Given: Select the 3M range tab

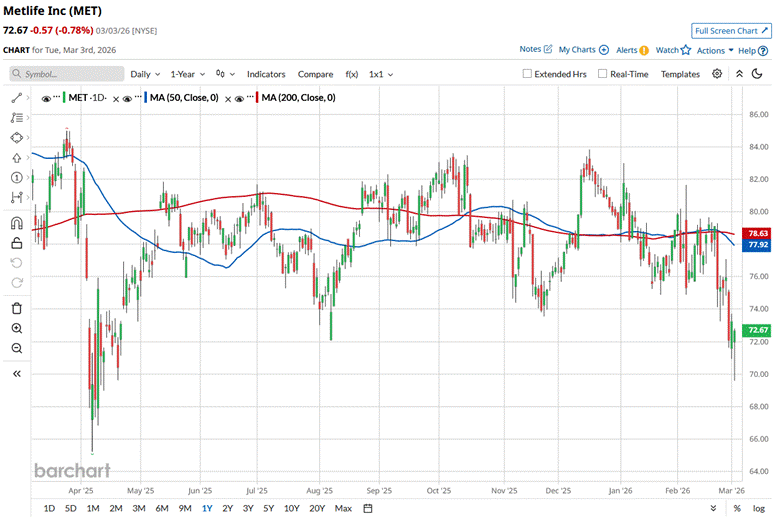Looking at the screenshot, I should tap(139, 508).
